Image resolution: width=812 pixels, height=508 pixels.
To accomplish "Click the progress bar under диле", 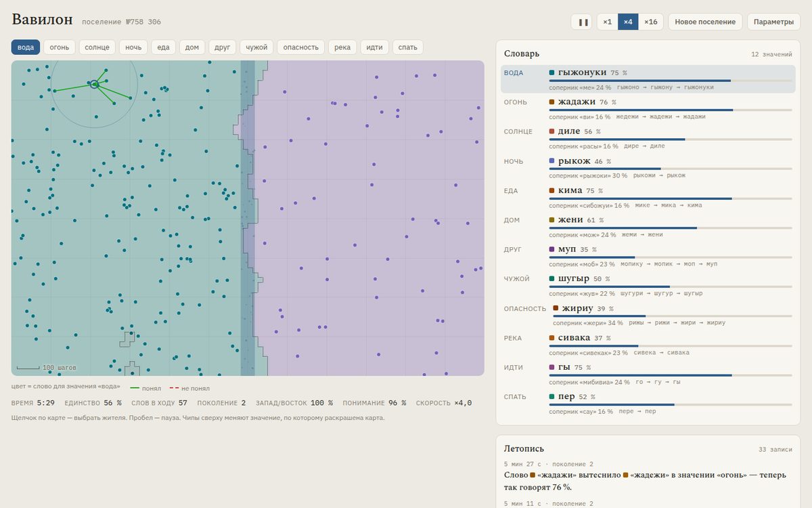I will (x=671, y=140).
